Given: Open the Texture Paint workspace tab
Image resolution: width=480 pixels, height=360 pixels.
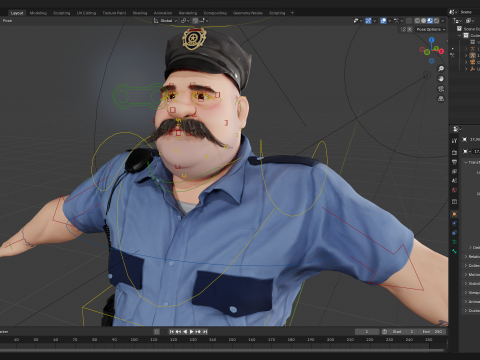Looking at the screenshot, I should (114, 13).
